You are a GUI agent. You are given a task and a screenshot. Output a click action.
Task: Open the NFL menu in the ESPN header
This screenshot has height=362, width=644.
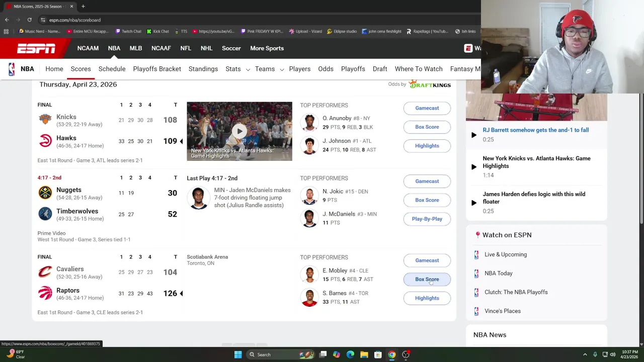pos(186,48)
